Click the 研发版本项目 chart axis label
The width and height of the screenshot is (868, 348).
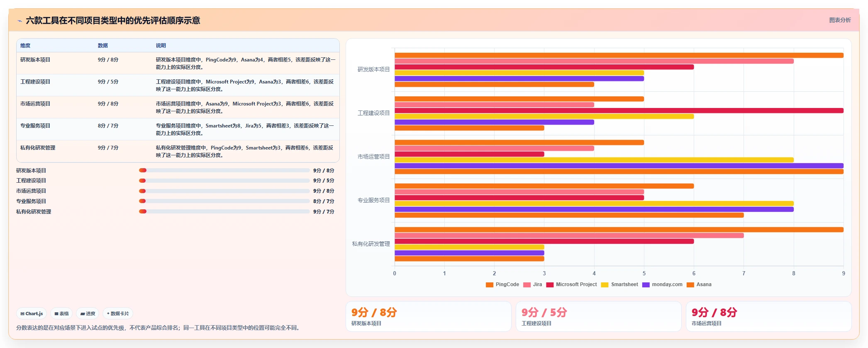[374, 70]
